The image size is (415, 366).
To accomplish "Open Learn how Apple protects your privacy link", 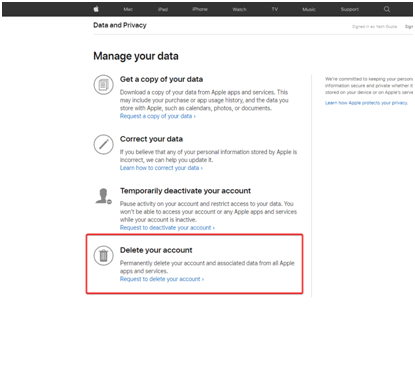I will point(366,103).
